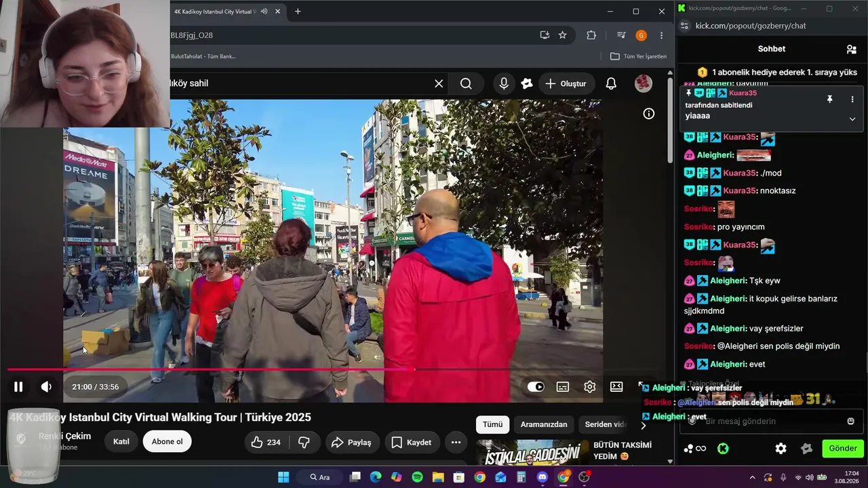Open site info icon in Kick popup

click(x=684, y=26)
